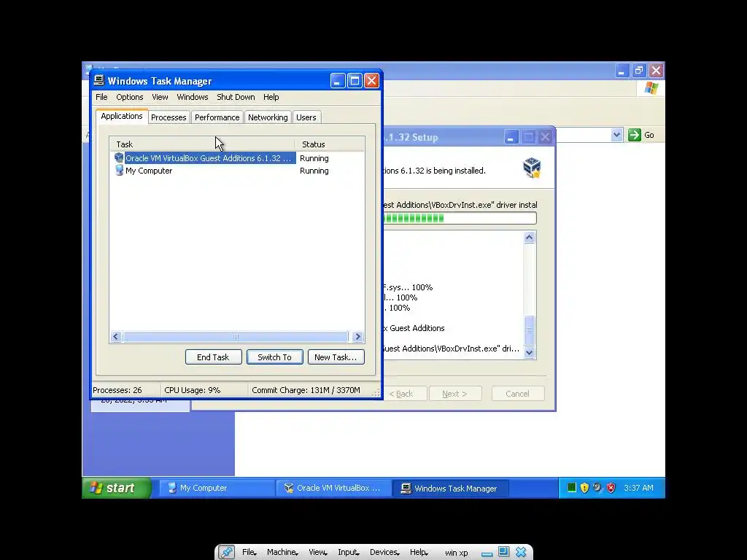Open the Help menu in Task Manager

pos(271,97)
